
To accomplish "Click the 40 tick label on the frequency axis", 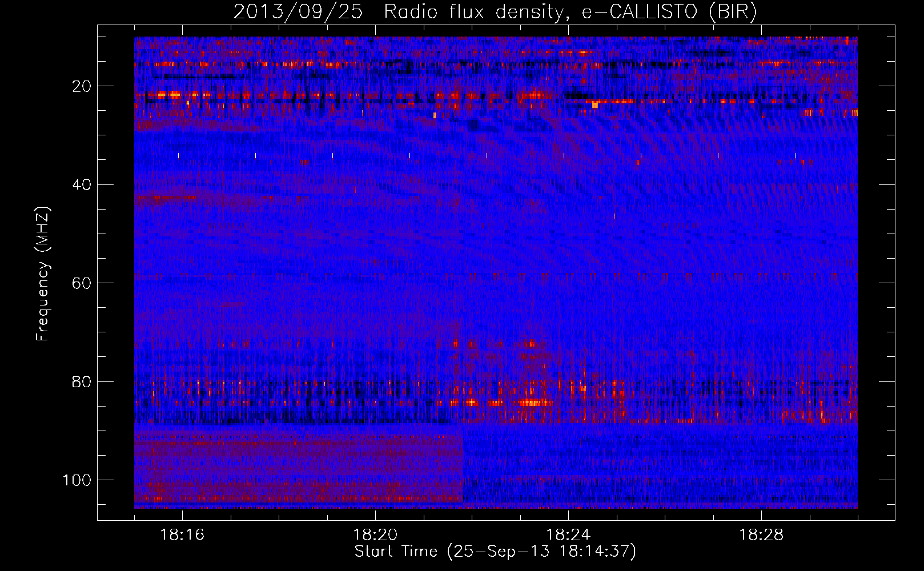I will coord(82,185).
